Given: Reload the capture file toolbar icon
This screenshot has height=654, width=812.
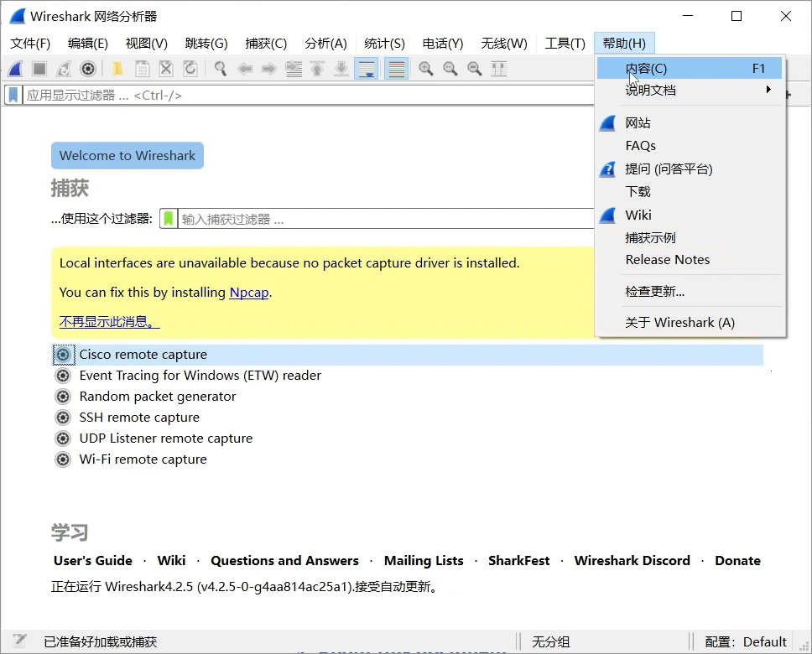Looking at the screenshot, I should 190,69.
